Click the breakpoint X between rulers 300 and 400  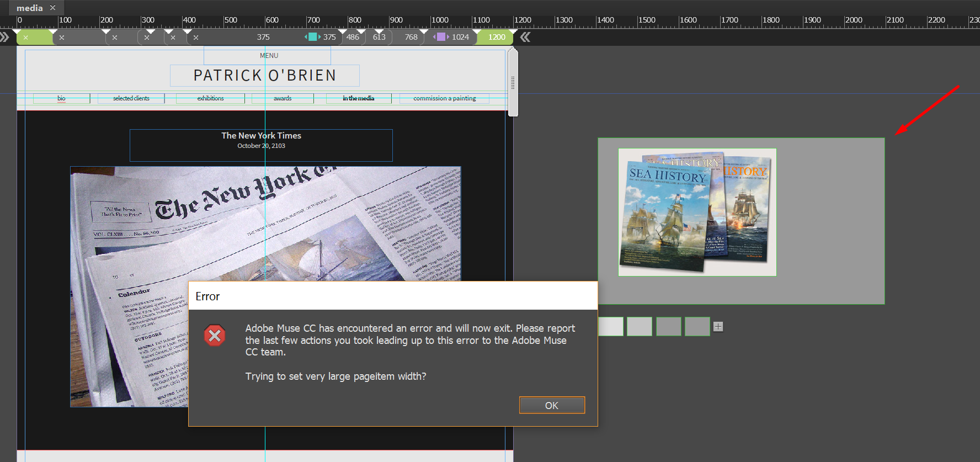[173, 38]
